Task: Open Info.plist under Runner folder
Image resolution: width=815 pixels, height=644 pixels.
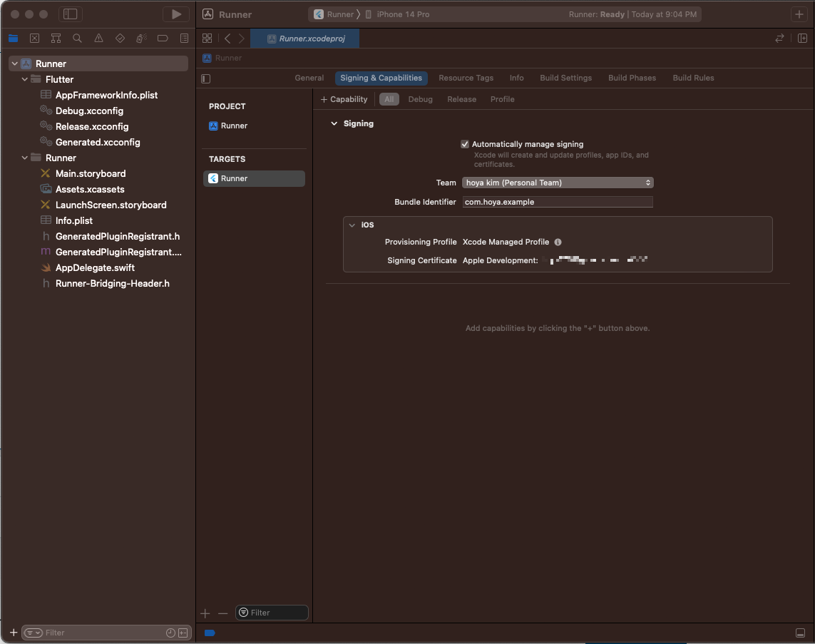Action: (x=74, y=220)
